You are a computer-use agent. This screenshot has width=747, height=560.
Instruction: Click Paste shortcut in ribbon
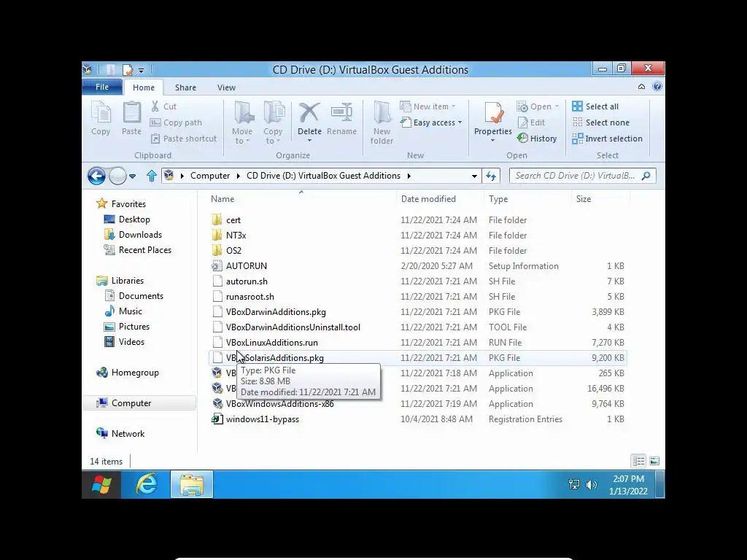point(183,139)
